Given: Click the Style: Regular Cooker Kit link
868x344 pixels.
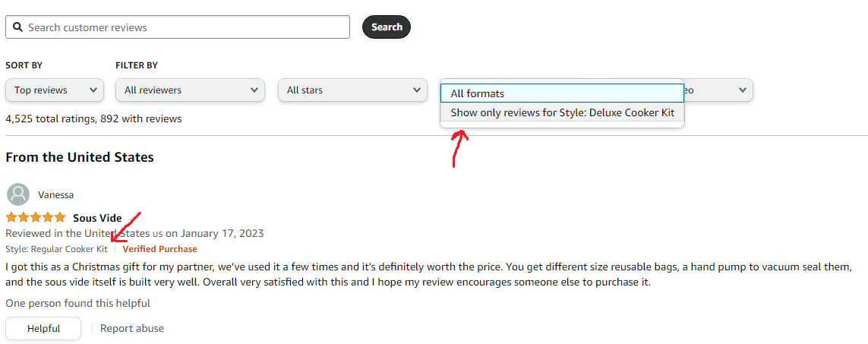Looking at the screenshot, I should pyautogui.click(x=56, y=249).
